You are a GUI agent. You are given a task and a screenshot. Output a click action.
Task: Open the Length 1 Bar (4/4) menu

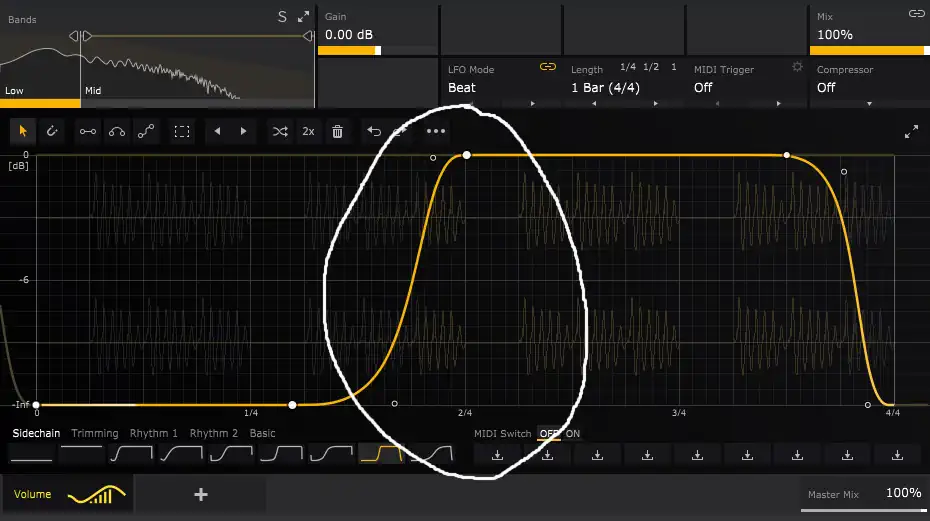(x=606, y=88)
